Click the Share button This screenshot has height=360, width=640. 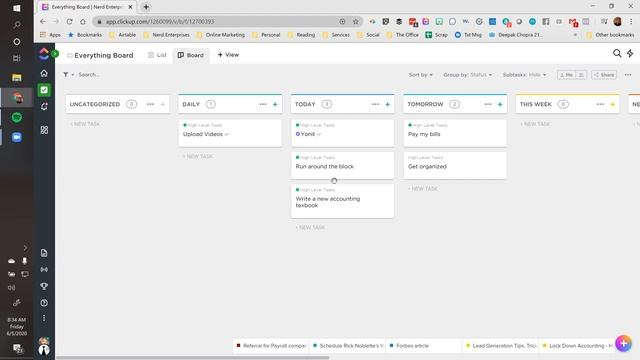[x=604, y=75]
